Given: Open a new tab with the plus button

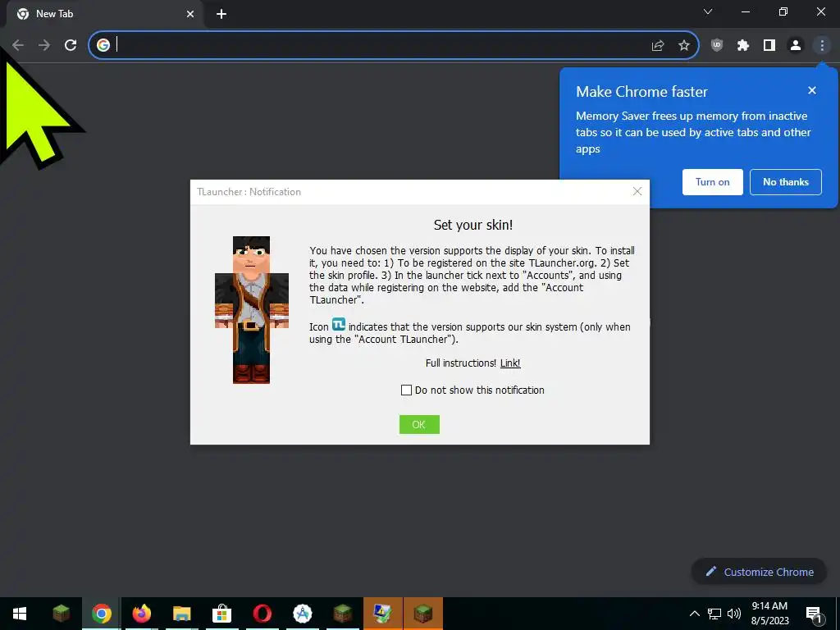Looking at the screenshot, I should (221, 14).
